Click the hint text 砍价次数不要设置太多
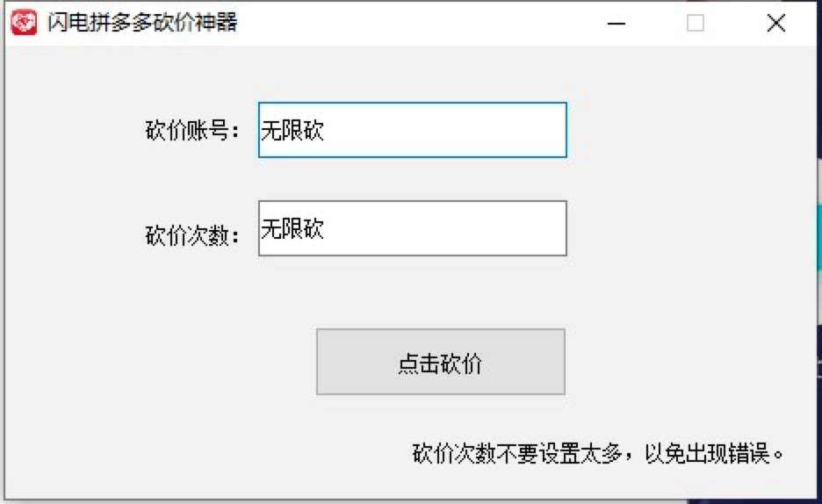The image size is (822, 504). tap(518, 454)
